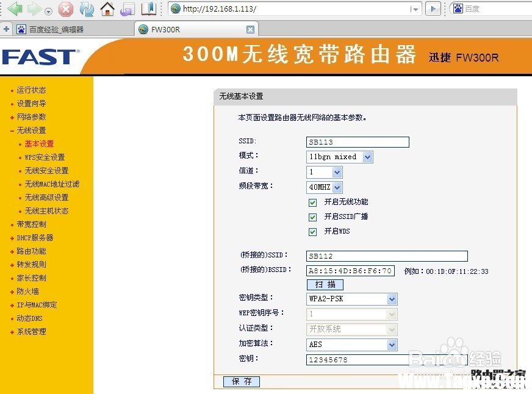Open the address bar history dropdown
532x394 pixels.
415,10
